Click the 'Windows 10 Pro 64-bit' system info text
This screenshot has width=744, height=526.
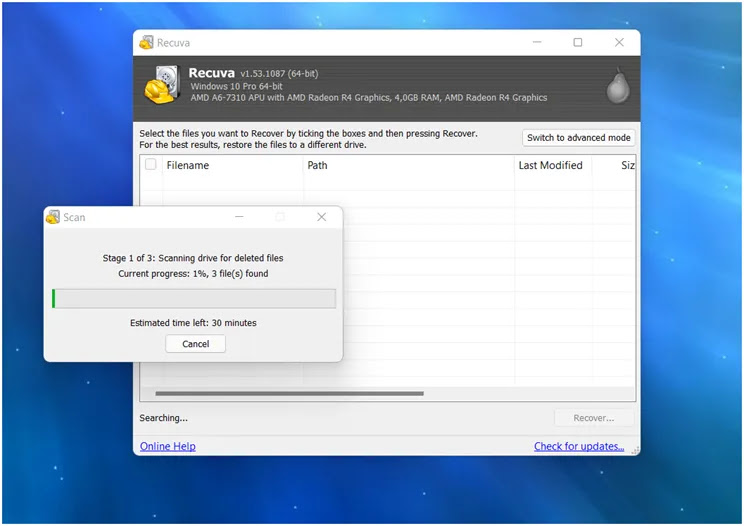[x=236, y=86]
